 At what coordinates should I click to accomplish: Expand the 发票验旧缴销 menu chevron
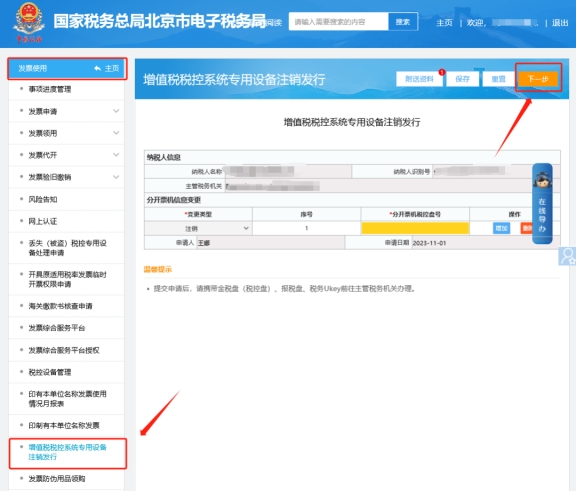click(116, 177)
